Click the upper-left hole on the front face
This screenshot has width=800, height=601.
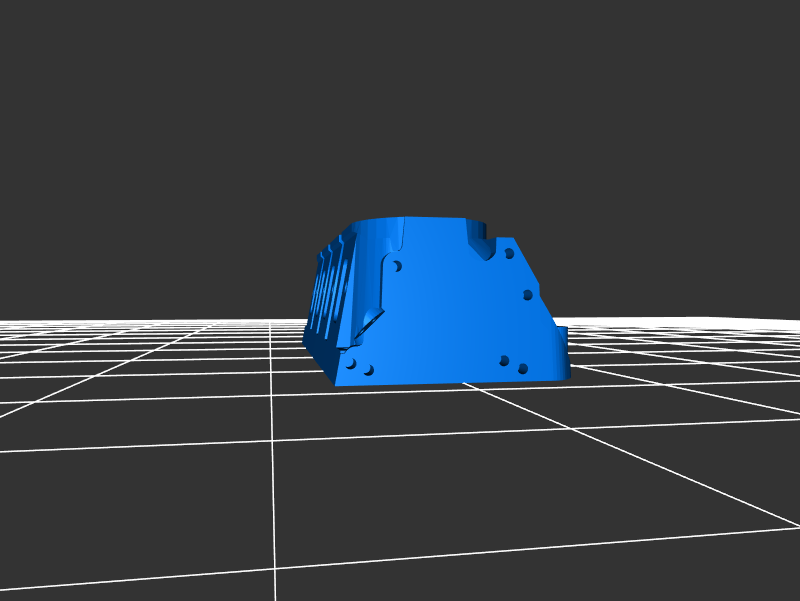coord(396,267)
